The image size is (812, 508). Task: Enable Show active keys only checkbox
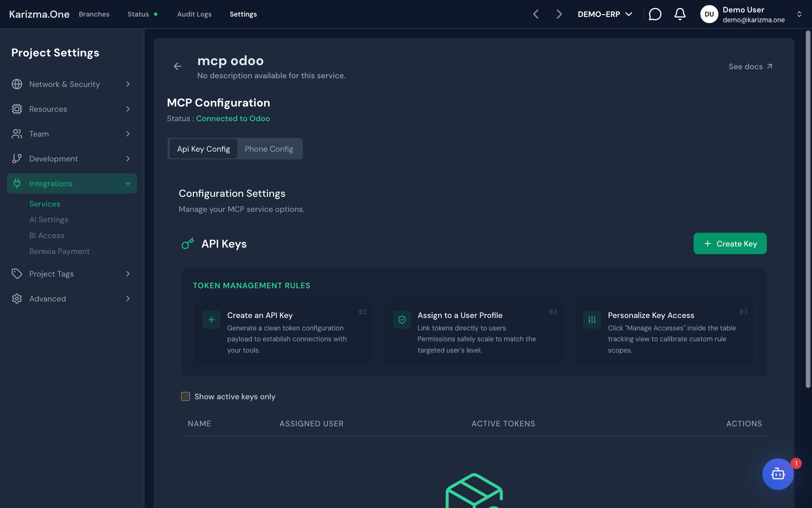[x=185, y=397]
